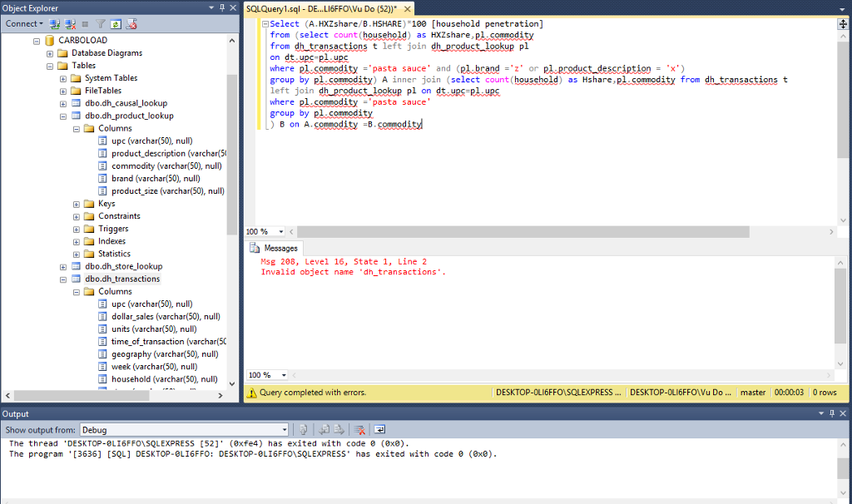Click the split editor handle icon
The width and height of the screenshot is (852, 504).
coord(843,24)
